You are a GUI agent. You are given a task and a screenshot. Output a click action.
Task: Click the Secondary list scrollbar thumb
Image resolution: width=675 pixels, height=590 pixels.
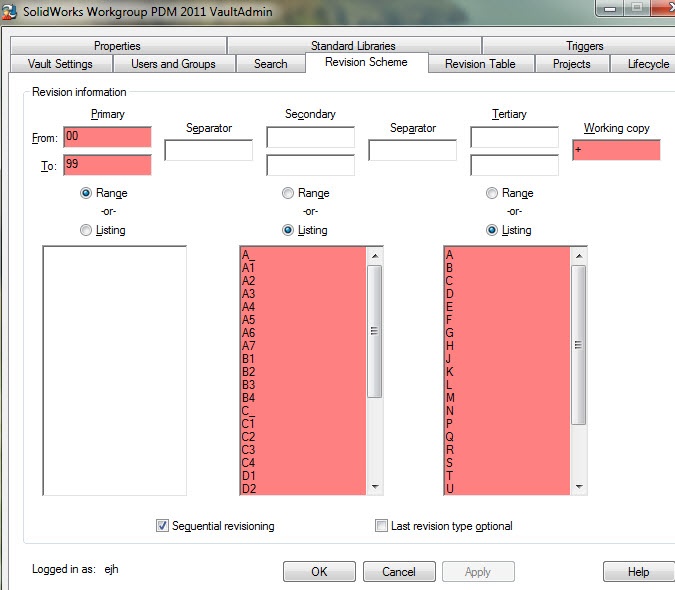(375, 331)
